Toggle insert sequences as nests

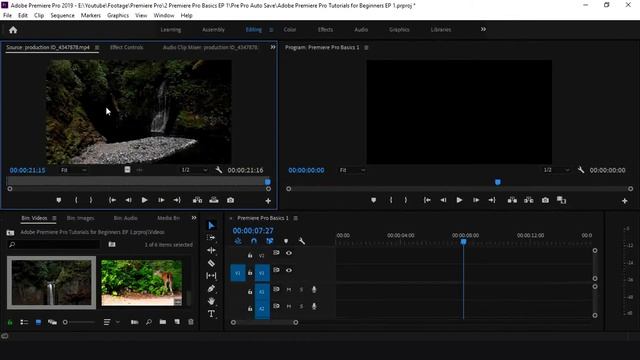pos(238,241)
